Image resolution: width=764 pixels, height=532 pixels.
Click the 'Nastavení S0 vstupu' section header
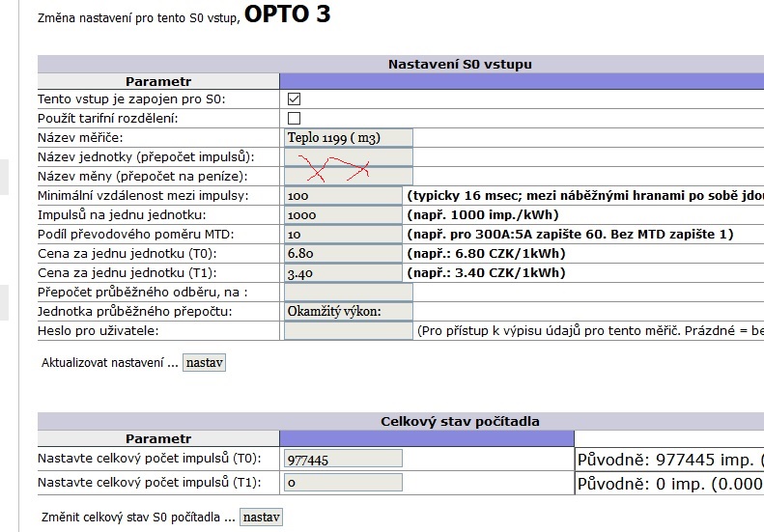tap(460, 65)
